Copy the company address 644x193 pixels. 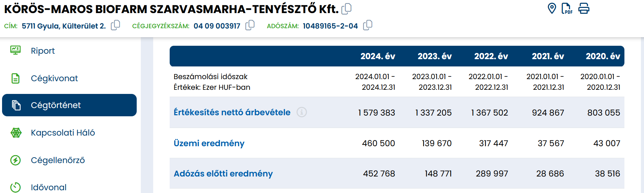[x=115, y=25]
